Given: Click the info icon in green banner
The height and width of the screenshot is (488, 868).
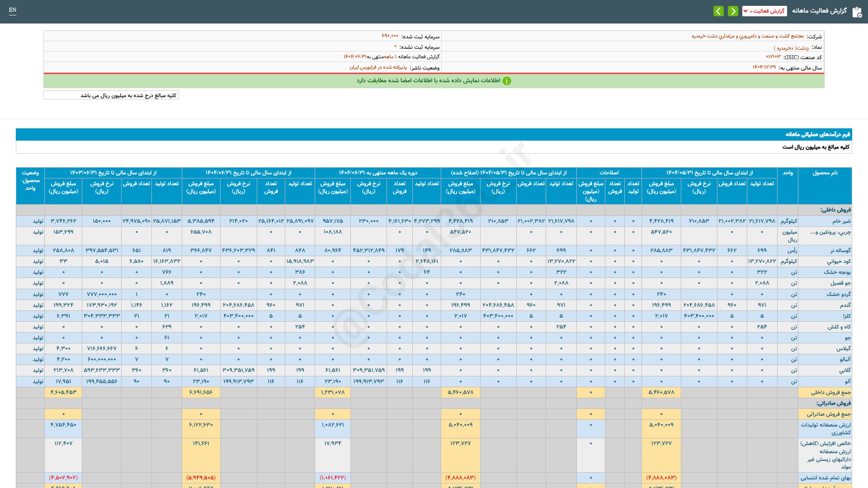Looking at the screenshot, I should tap(507, 81).
